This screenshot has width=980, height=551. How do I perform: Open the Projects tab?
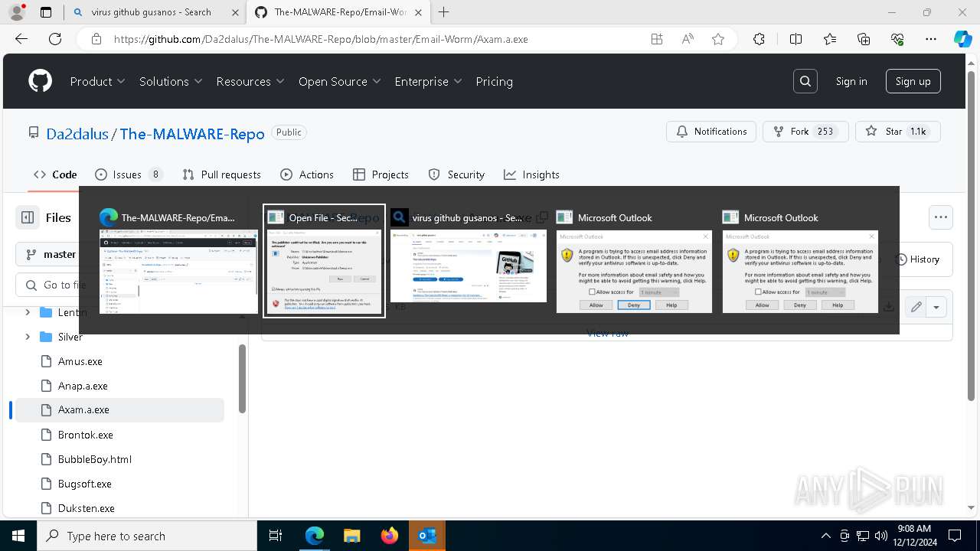point(381,174)
